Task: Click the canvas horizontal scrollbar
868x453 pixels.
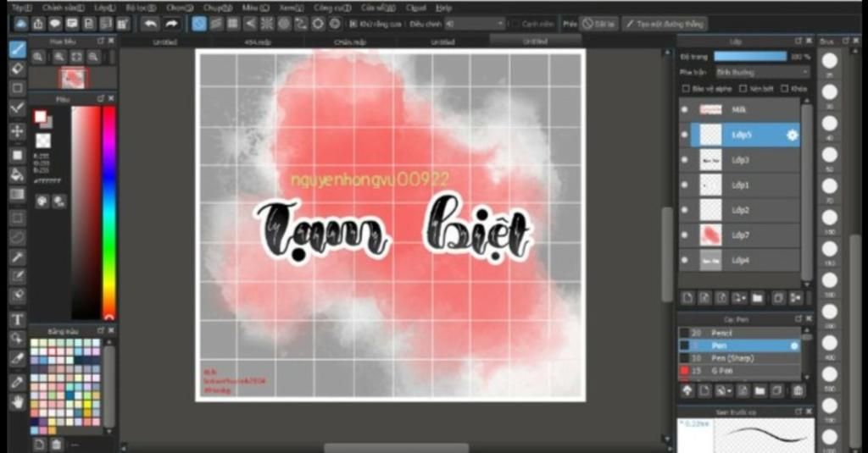Action: 396,447
